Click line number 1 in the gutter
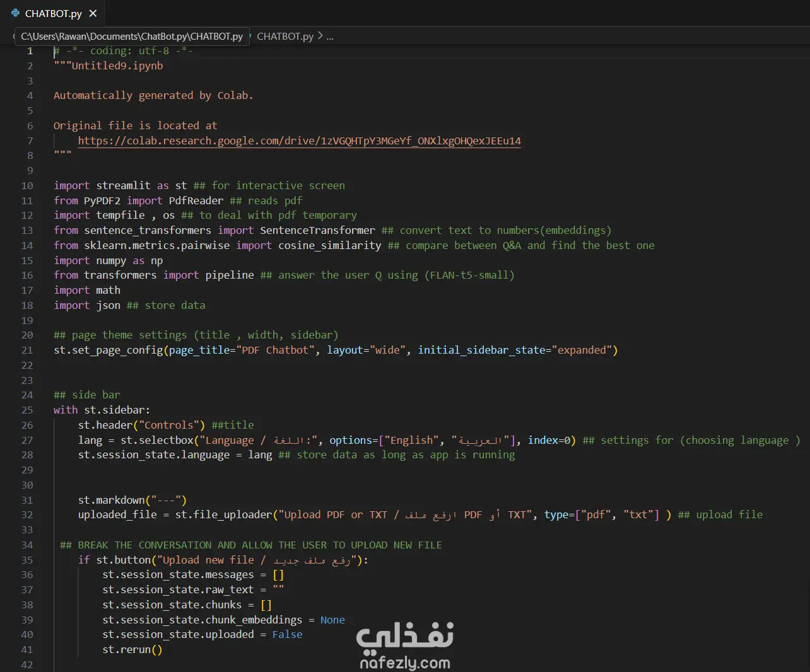This screenshot has height=672, width=810. [30, 51]
